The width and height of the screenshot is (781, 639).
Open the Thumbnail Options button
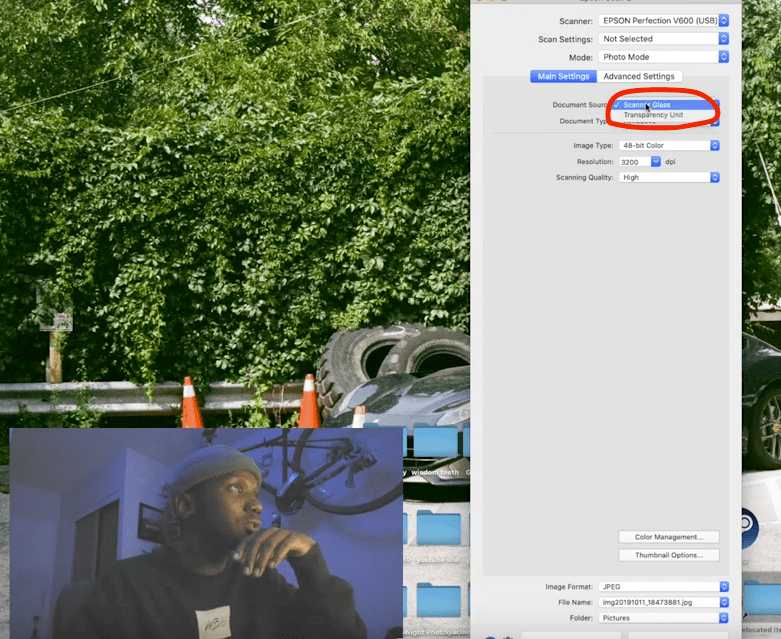click(669, 555)
